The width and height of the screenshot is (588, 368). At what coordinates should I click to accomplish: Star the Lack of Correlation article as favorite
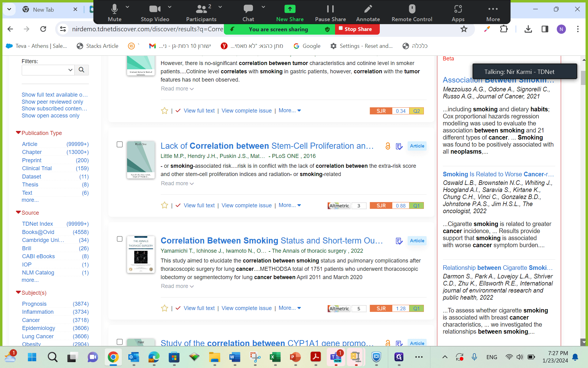click(164, 205)
